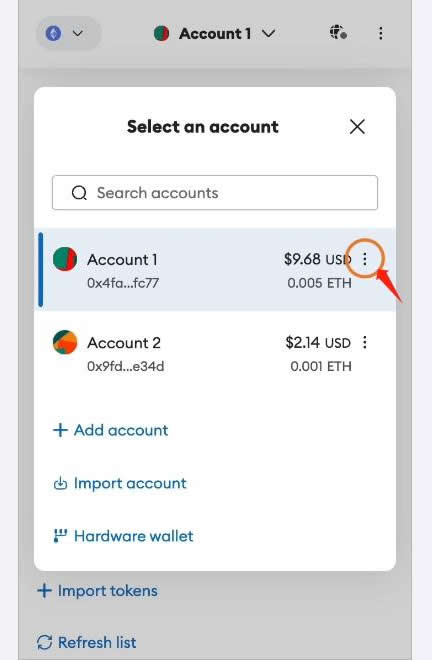The image size is (432, 660).
Task: Click the Import account link
Action: [x=120, y=483]
